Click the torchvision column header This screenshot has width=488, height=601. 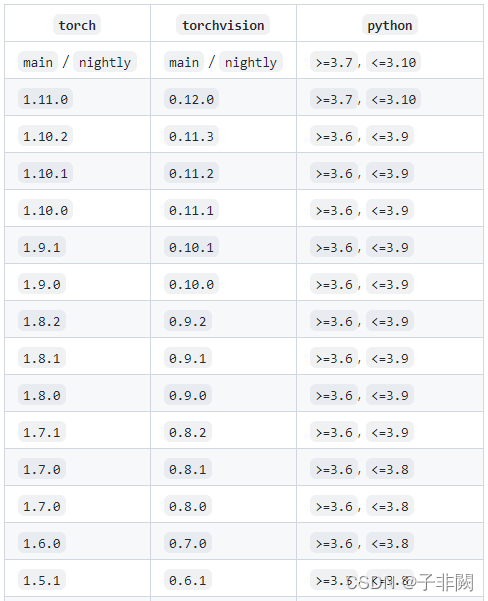(x=223, y=25)
